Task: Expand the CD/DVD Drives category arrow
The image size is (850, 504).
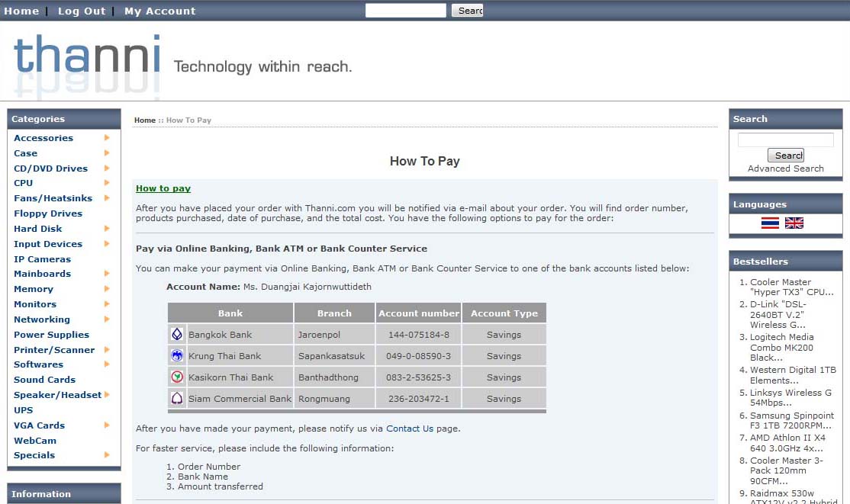Action: 107,168
